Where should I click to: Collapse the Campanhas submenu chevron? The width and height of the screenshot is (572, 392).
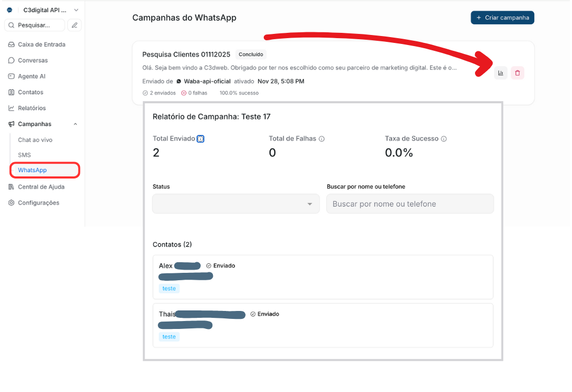75,124
